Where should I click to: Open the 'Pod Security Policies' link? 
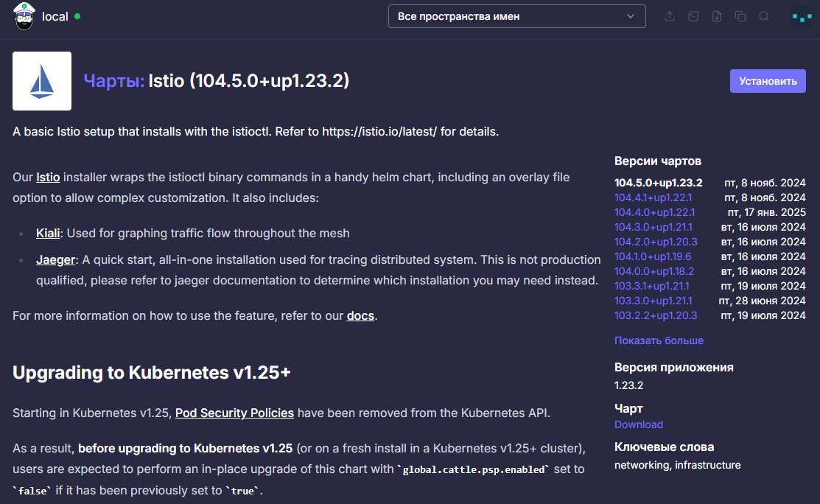(x=234, y=413)
